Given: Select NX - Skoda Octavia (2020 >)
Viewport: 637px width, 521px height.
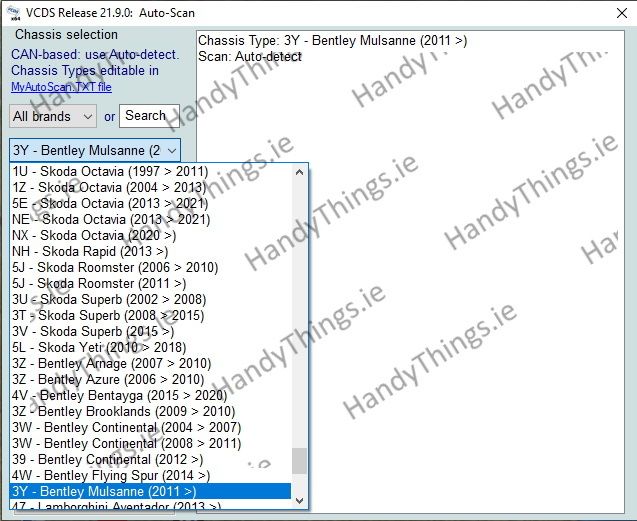Looking at the screenshot, I should [150, 235].
